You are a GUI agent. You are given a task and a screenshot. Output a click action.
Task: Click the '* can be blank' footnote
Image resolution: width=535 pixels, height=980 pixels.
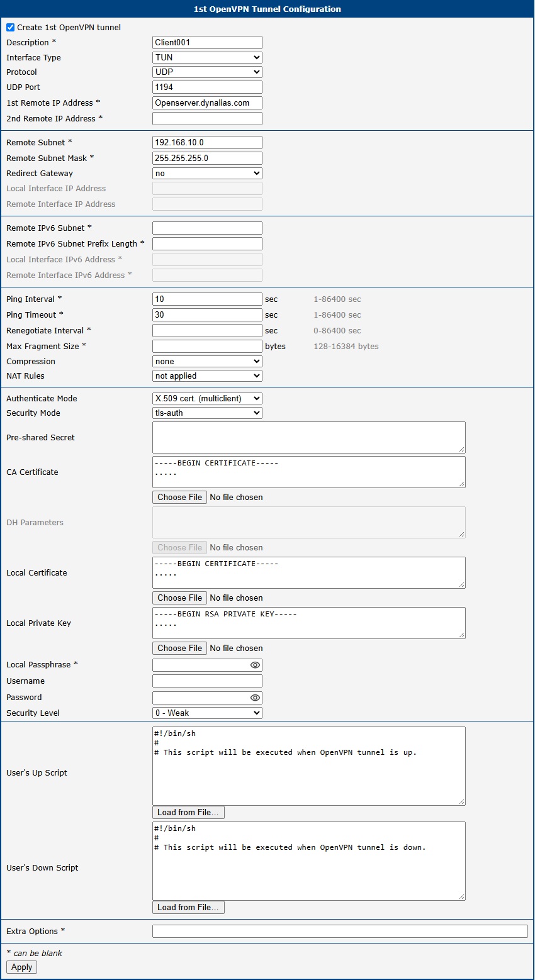click(x=34, y=953)
